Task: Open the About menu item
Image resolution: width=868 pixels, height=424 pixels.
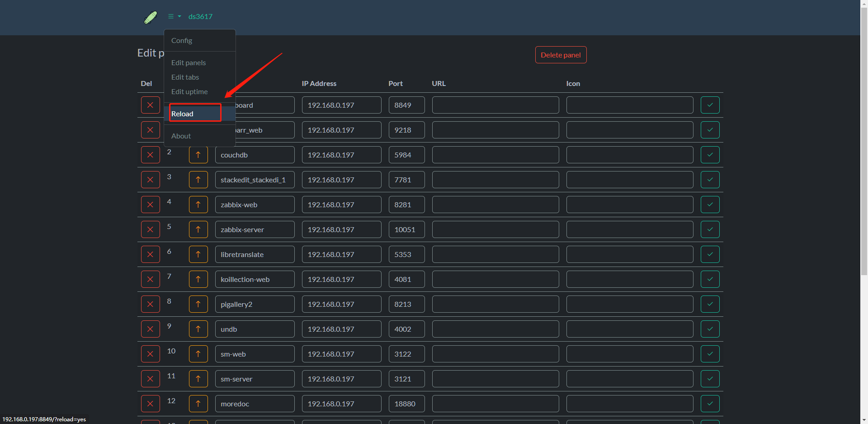Action: point(199,136)
